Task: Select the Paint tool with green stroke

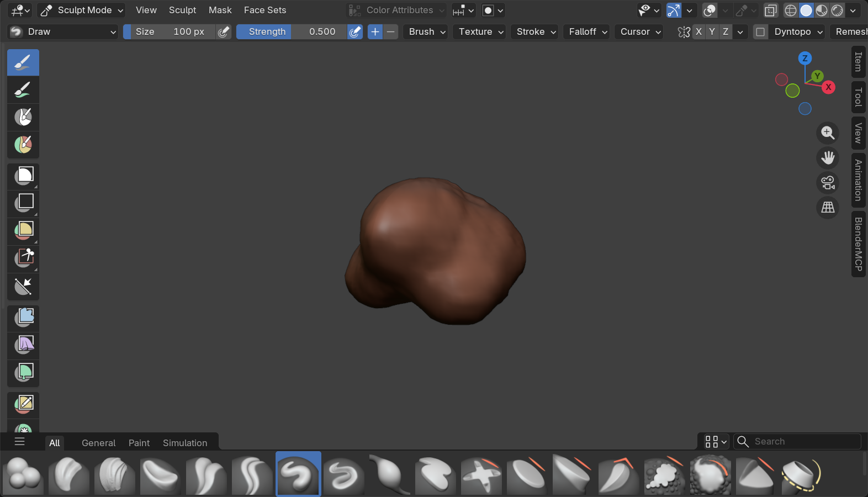Action: point(23,89)
